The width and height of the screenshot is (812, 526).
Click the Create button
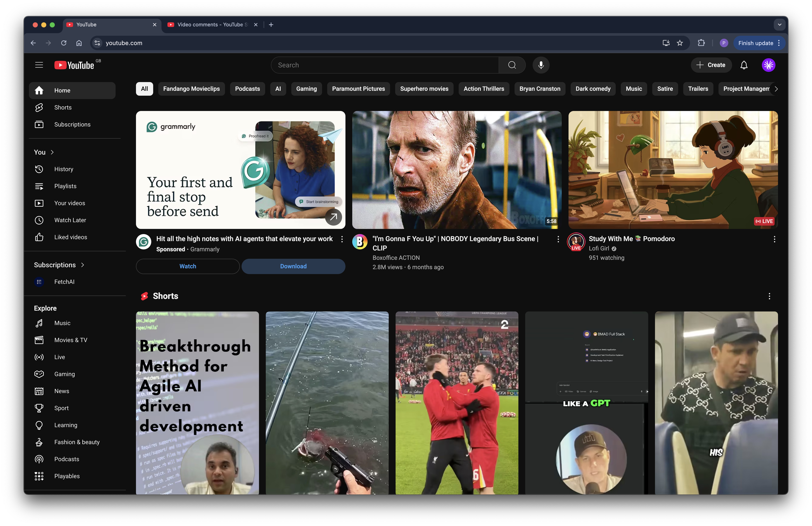[x=711, y=65]
